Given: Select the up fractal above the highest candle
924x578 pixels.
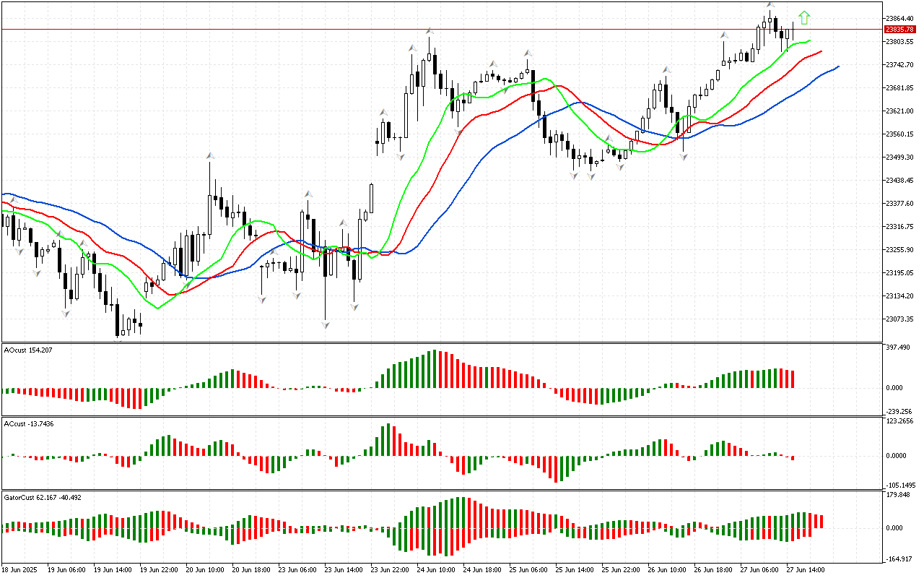Looking at the screenshot, I should [770, 5].
